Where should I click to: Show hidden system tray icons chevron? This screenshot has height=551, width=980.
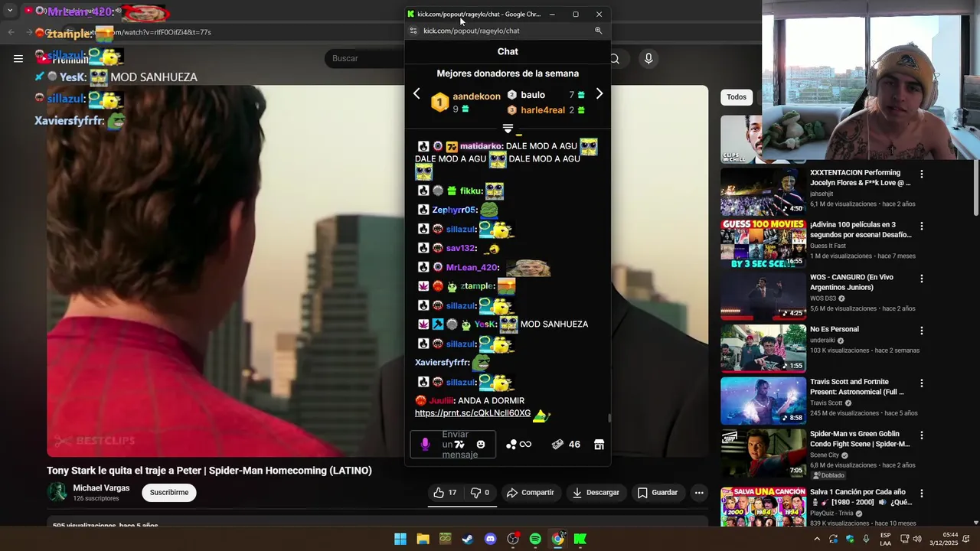coord(817,539)
